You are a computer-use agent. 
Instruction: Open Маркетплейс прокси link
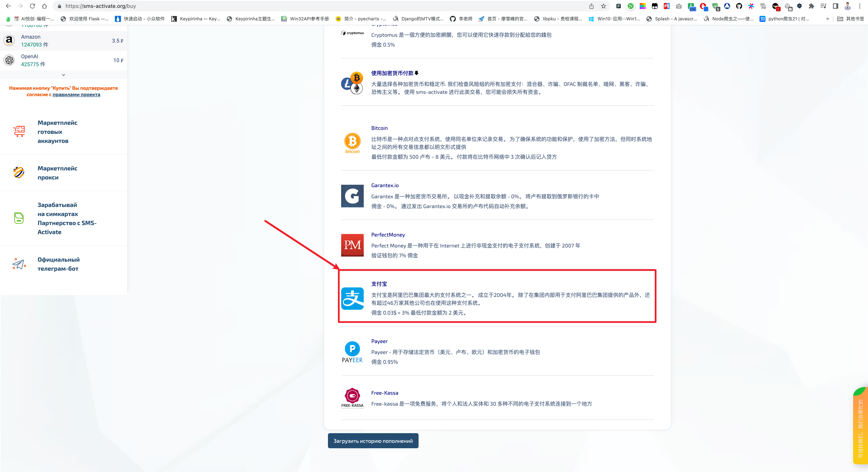coord(58,173)
